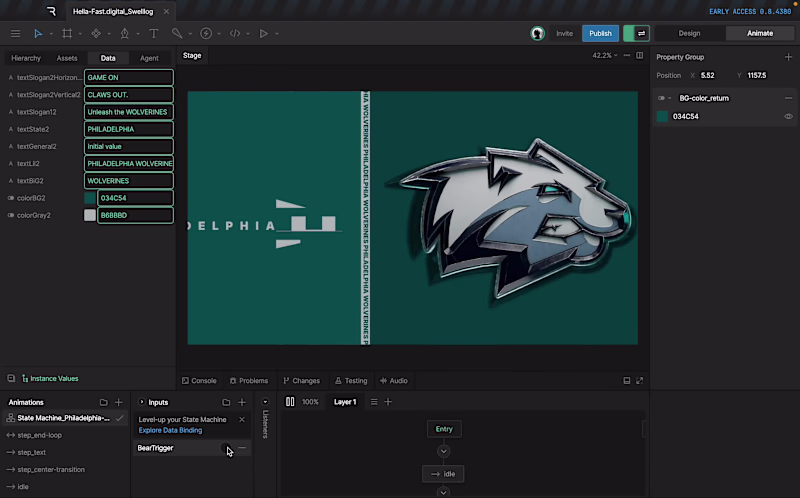Select the lightning bolt events tool
This screenshot has height=498, width=800.
[206, 34]
